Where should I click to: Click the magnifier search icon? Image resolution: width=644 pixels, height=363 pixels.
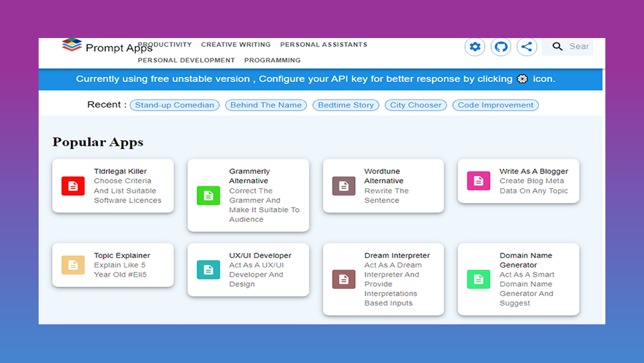click(557, 46)
